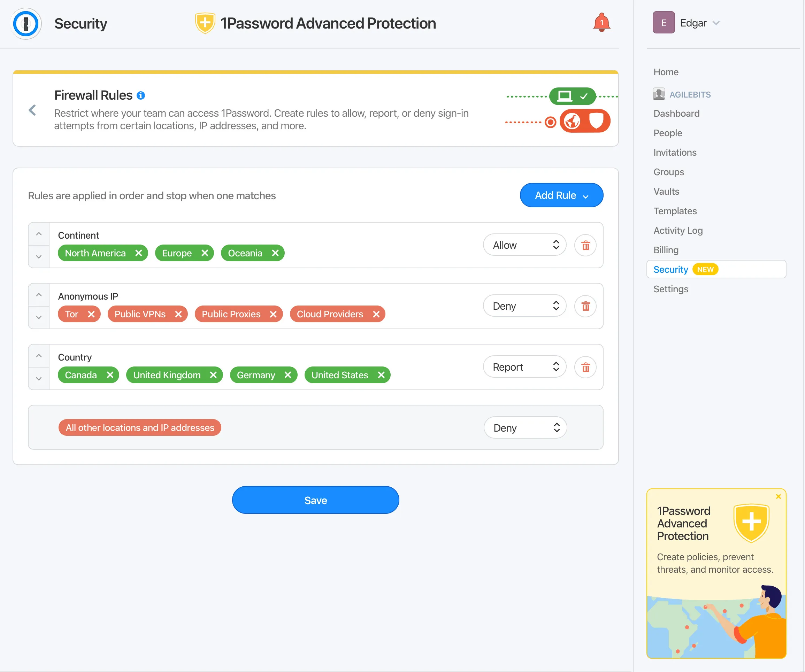Move the Continent rule down
805x672 pixels.
click(39, 256)
